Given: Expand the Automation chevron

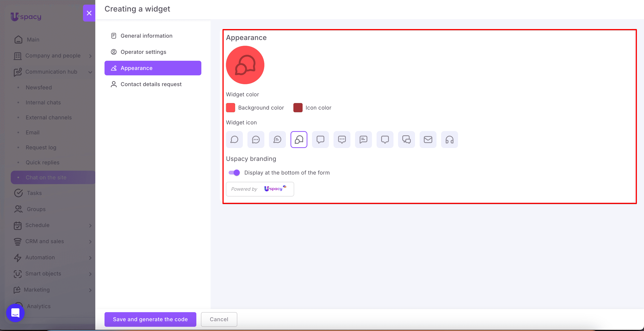Looking at the screenshot, I should (90, 258).
